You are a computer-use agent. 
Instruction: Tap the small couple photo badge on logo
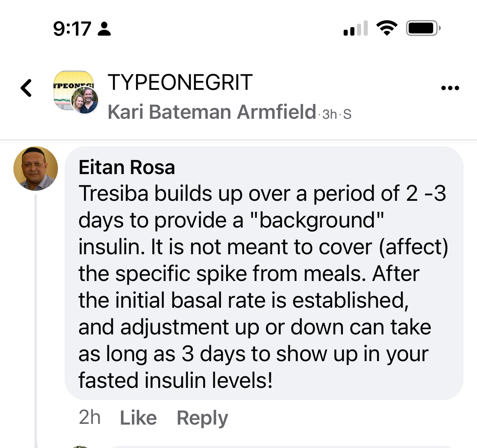[x=85, y=101]
